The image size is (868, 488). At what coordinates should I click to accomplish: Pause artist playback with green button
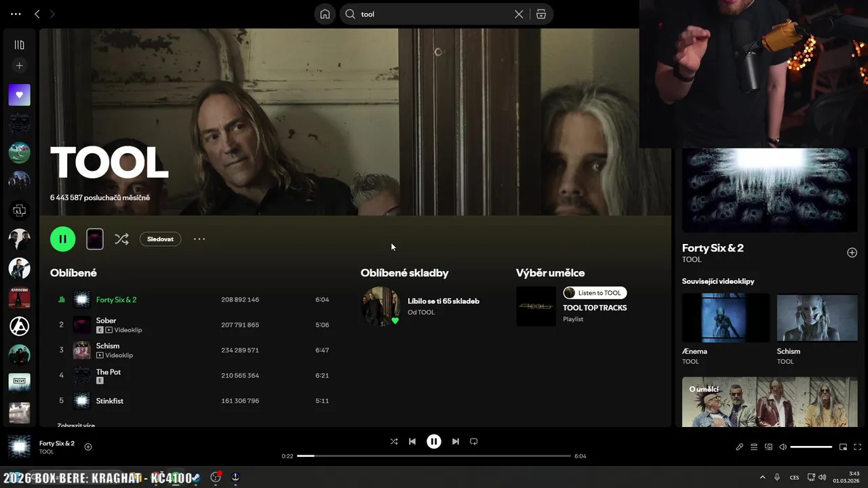(62, 239)
